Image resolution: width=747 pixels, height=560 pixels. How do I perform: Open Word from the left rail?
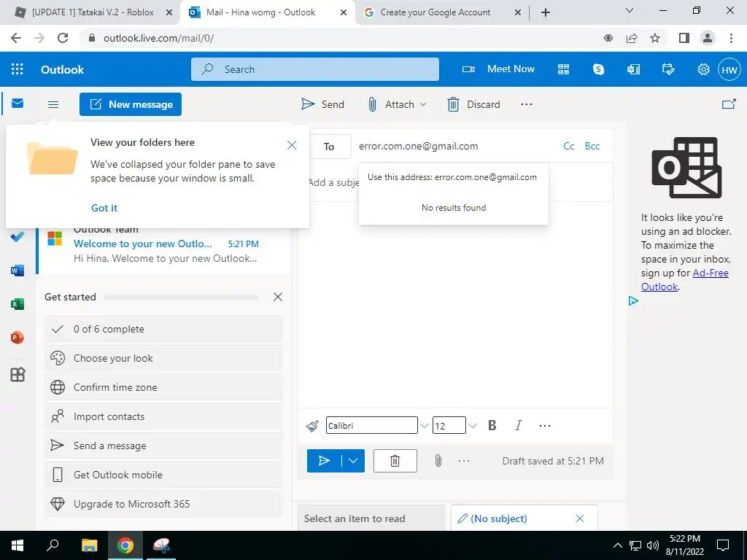click(18, 271)
